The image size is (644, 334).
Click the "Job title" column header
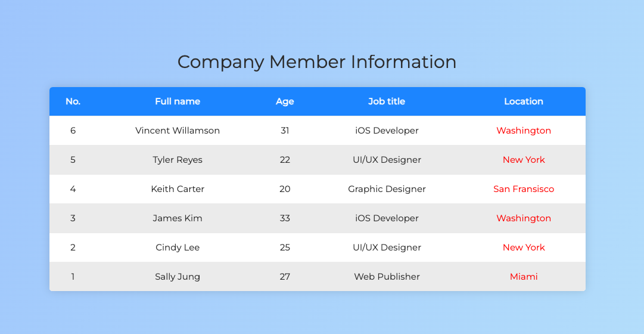(x=387, y=101)
